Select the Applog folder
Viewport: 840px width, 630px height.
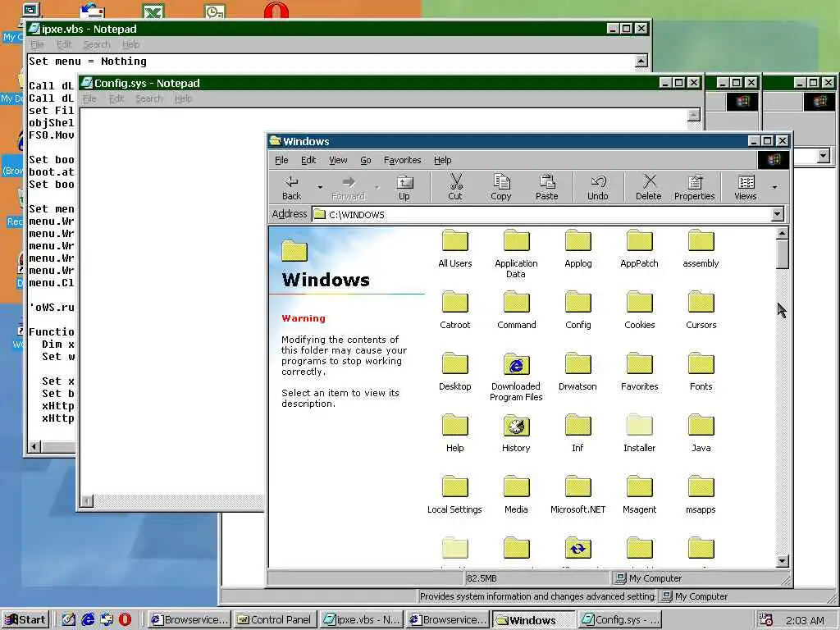point(578,249)
